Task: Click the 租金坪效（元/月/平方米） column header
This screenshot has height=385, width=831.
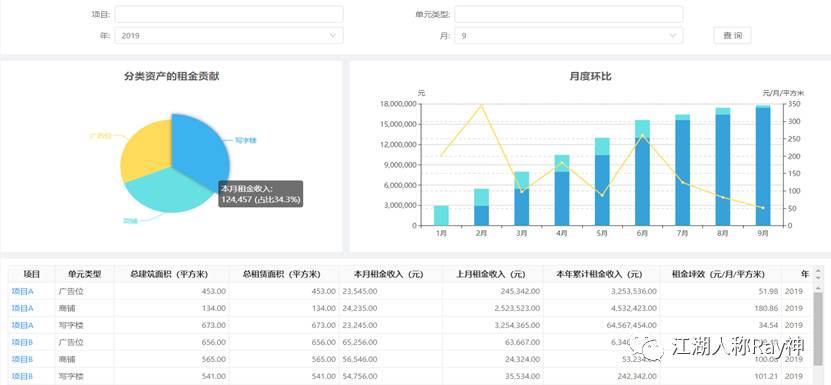Action: coord(721,274)
